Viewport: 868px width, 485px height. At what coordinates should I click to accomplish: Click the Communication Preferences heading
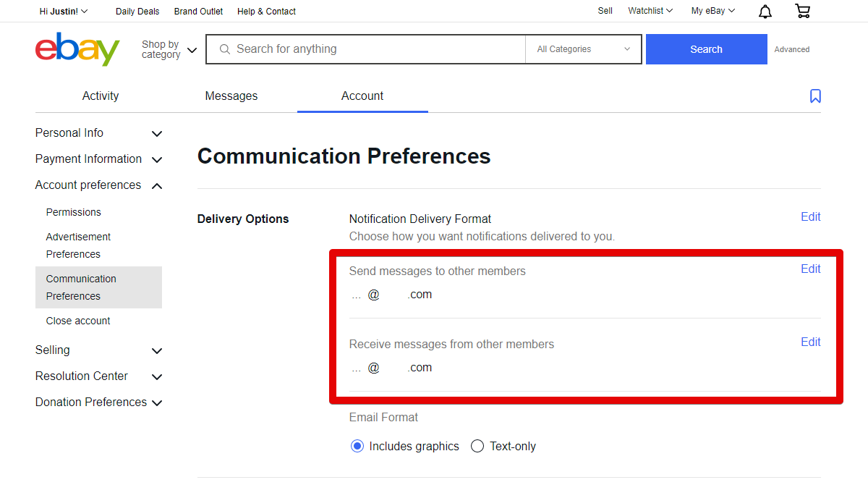pos(344,156)
